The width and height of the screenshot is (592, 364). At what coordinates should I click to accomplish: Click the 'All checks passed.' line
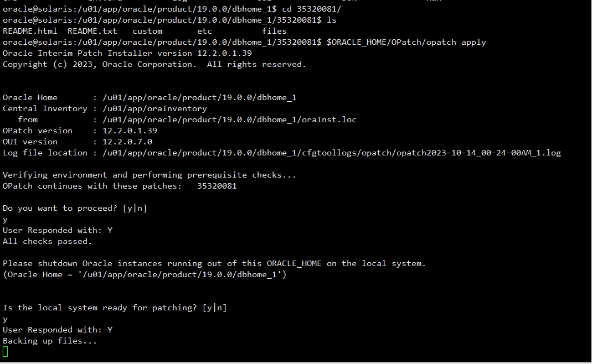click(x=47, y=241)
